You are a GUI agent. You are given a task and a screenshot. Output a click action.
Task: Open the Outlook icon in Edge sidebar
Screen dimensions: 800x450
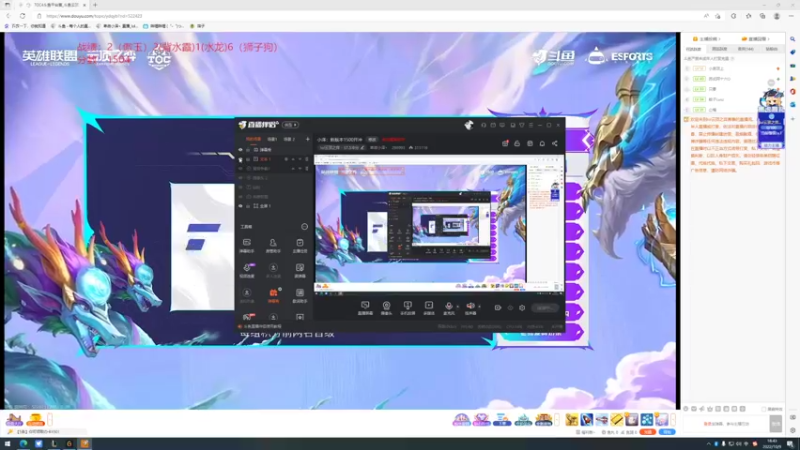pyautogui.click(x=792, y=105)
